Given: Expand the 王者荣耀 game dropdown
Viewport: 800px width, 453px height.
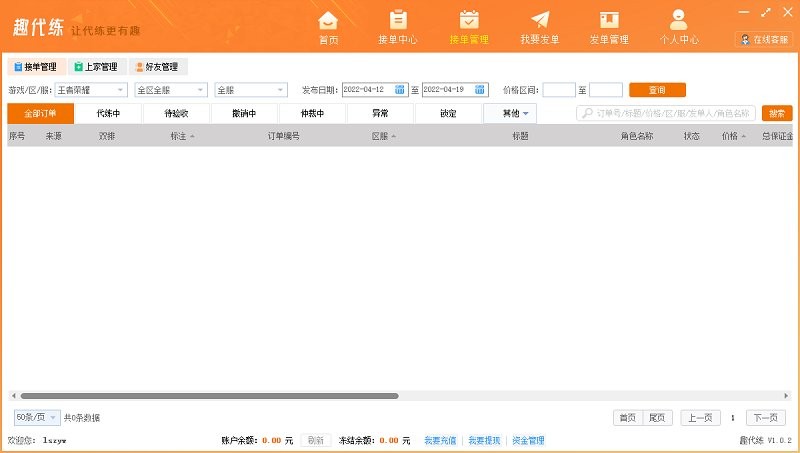Looking at the screenshot, I should [x=121, y=90].
